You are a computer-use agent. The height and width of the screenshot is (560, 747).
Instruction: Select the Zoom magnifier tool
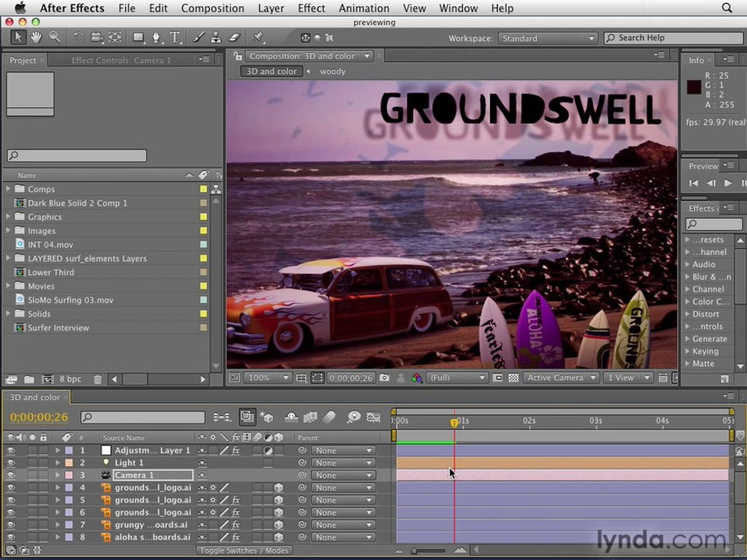point(54,37)
